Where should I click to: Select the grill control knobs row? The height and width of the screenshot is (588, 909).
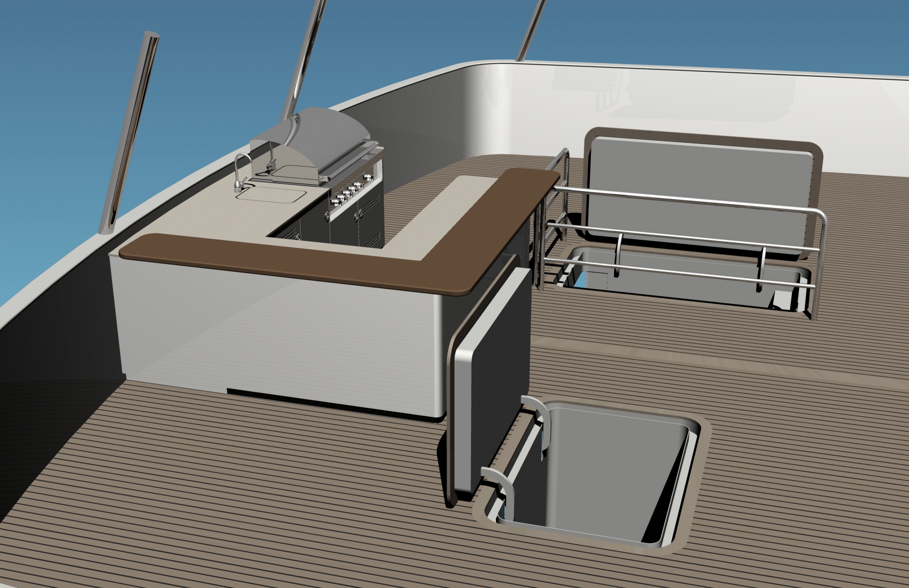349,191
